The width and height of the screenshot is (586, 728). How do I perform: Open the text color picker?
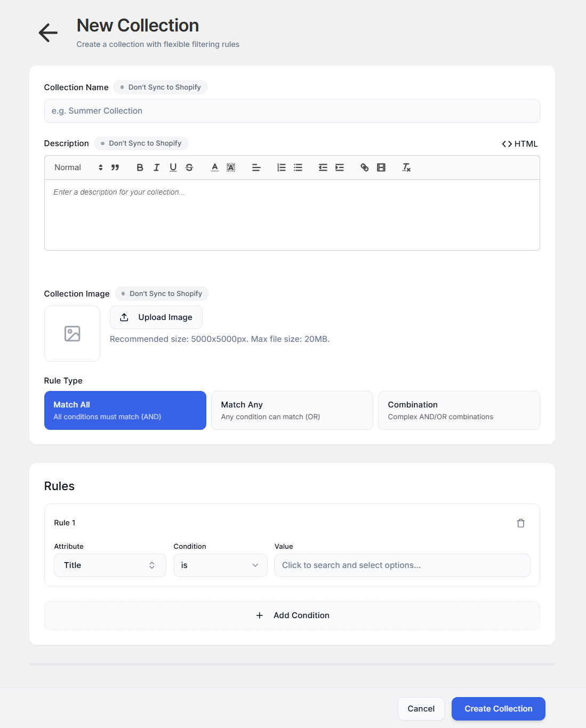point(214,167)
